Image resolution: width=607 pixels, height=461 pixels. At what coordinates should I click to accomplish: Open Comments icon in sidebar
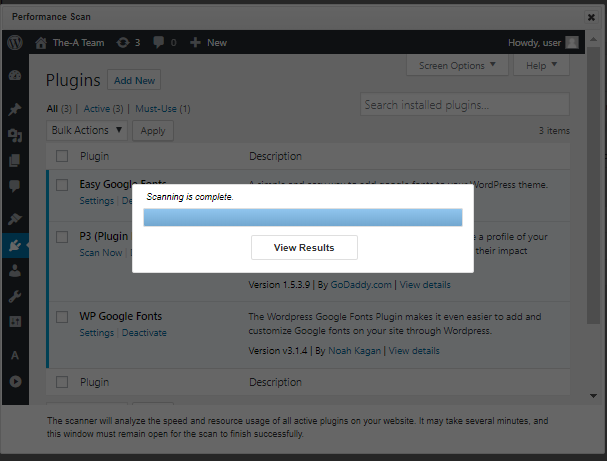click(x=15, y=186)
